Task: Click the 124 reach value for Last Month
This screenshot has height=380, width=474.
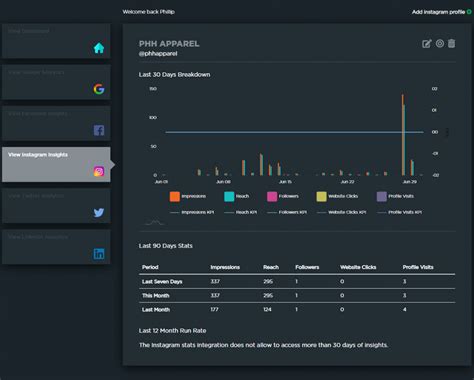Action: (x=267, y=310)
